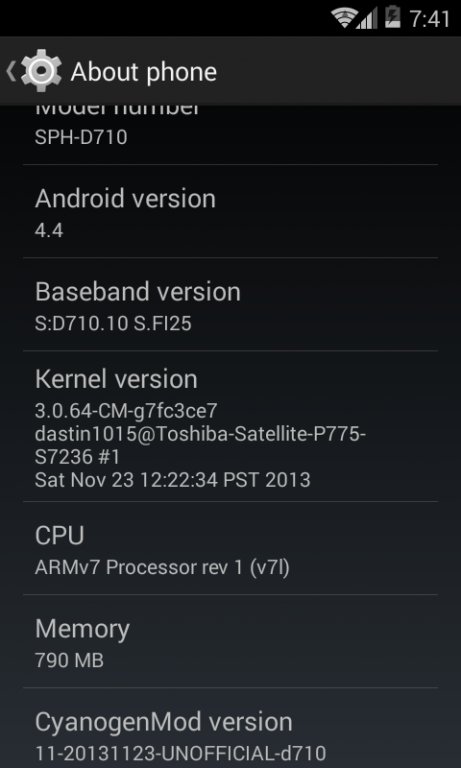Tap the 4.4 Android version value
Viewport: 461px width, 768px height.
(x=49, y=230)
